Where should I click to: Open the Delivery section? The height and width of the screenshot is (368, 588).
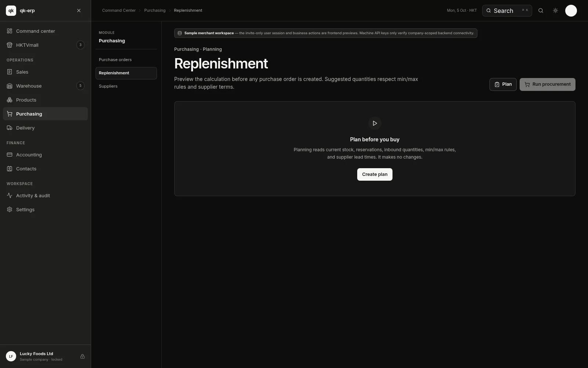[45, 128]
